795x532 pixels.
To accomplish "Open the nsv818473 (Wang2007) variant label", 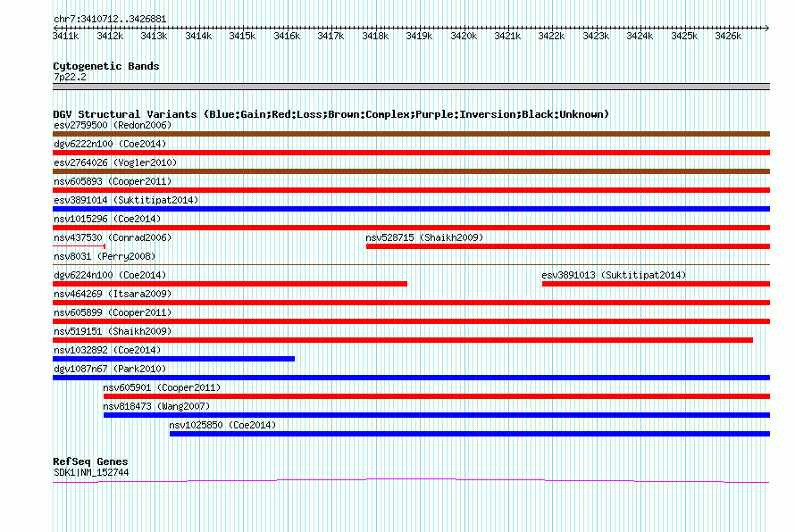I will [x=156, y=406].
